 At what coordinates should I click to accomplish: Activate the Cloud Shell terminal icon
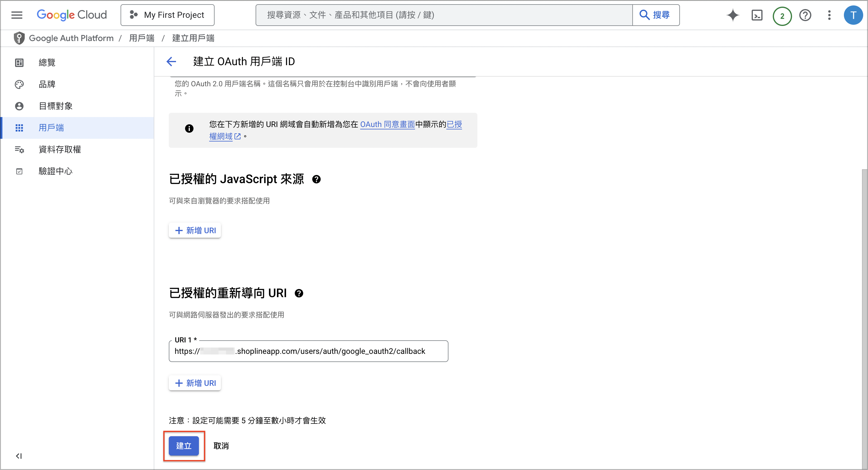point(757,15)
